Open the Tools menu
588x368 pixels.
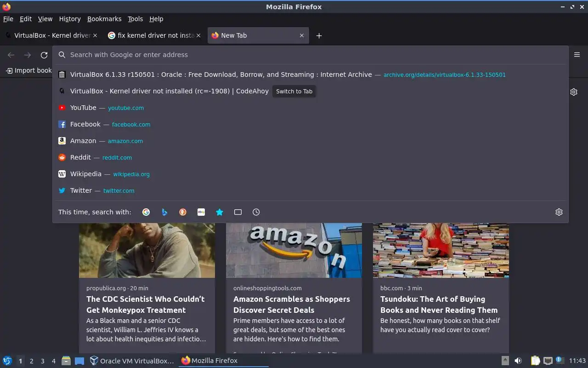[x=136, y=19]
